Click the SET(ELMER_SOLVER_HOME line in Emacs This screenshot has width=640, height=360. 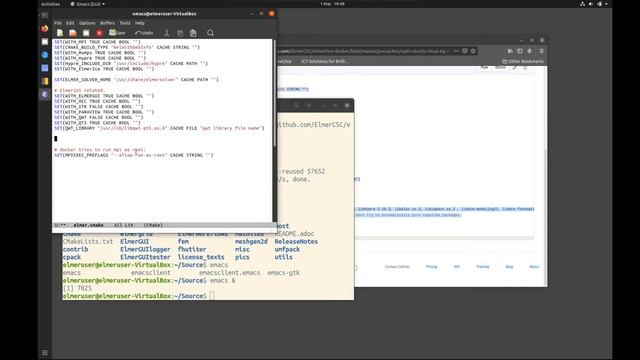coord(136,80)
